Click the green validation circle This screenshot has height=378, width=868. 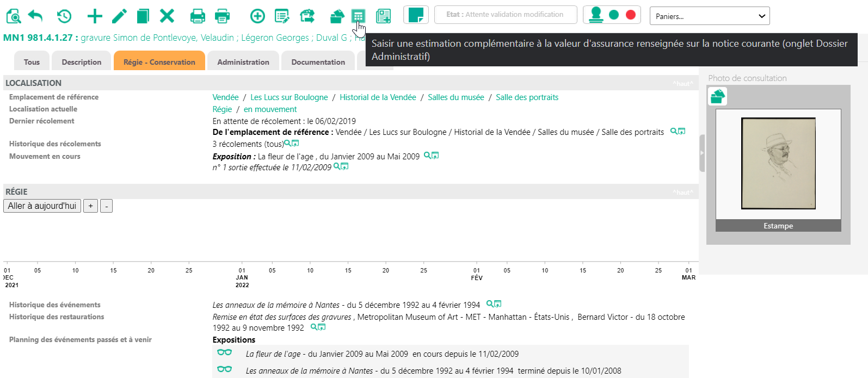click(x=614, y=15)
